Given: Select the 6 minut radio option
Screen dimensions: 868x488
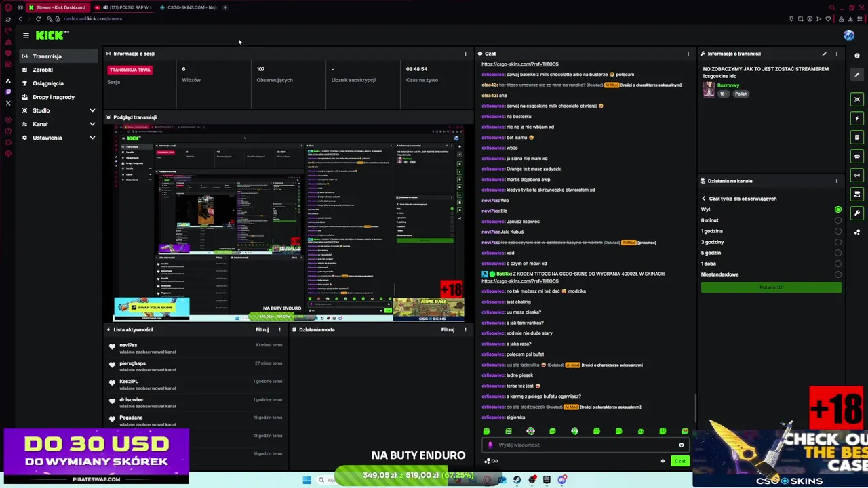Looking at the screenshot, I should pos(838,220).
